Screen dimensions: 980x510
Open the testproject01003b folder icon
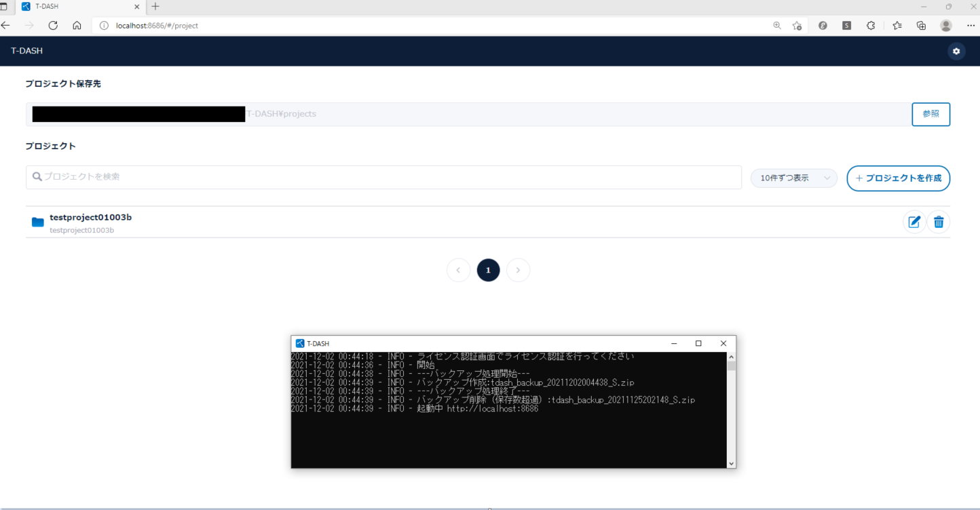point(38,222)
